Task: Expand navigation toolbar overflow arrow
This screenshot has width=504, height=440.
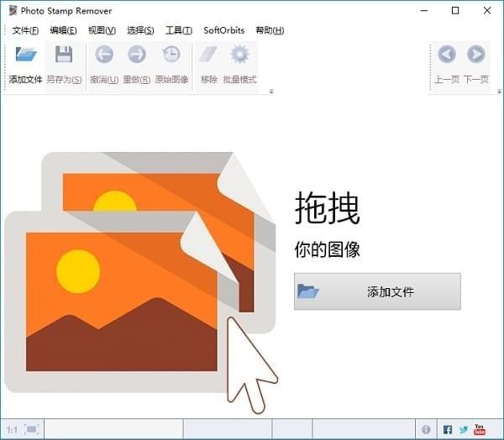Action: point(499,92)
